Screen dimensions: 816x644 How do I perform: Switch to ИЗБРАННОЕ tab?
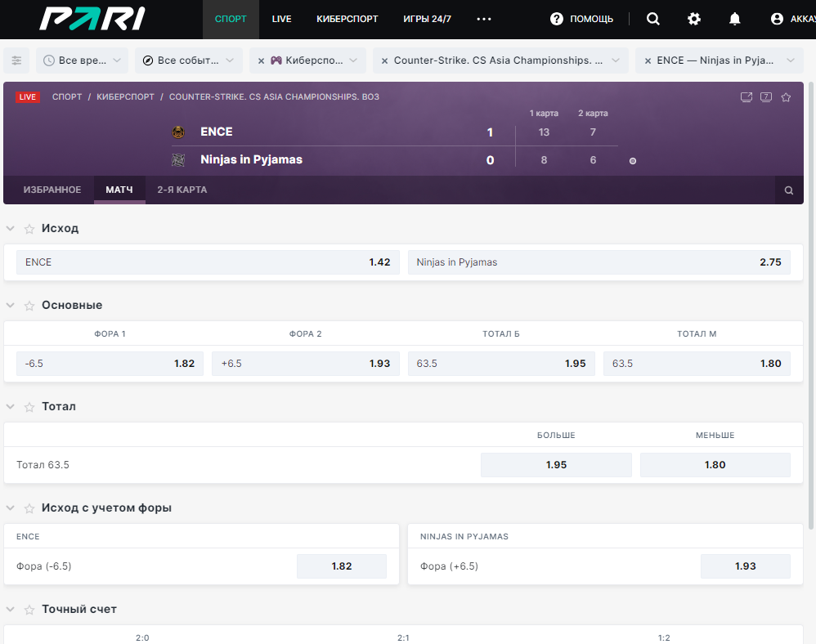(x=52, y=190)
